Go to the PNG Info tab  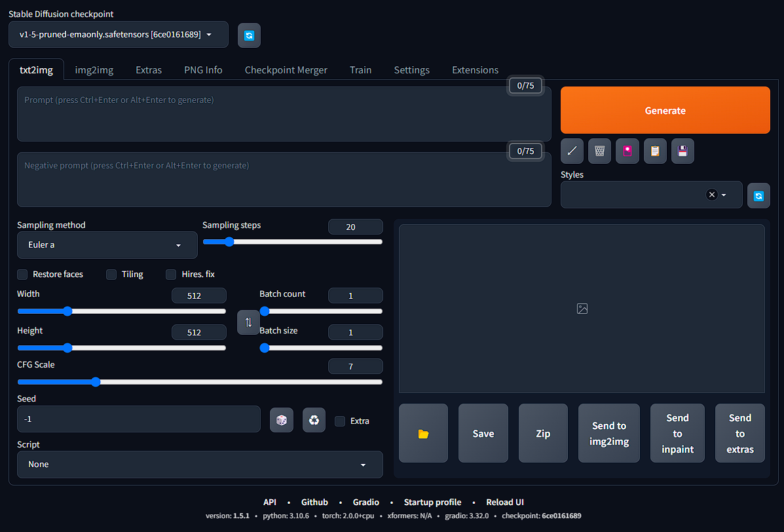203,70
